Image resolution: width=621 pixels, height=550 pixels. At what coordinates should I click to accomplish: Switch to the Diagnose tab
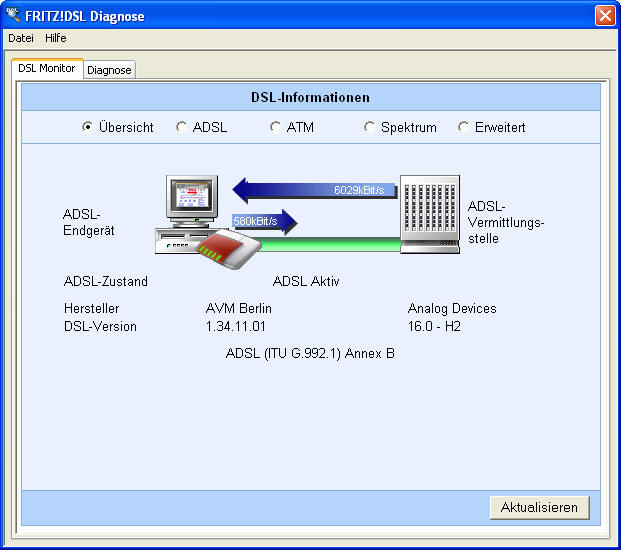(109, 70)
